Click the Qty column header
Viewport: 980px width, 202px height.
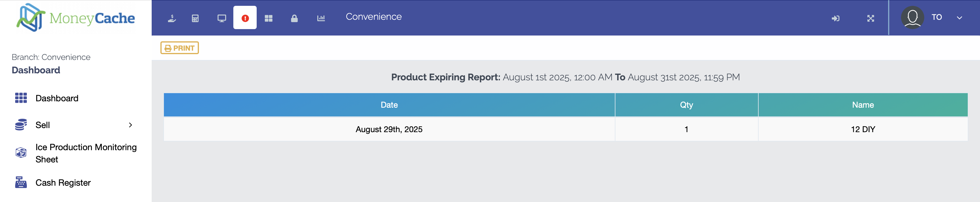point(686,105)
